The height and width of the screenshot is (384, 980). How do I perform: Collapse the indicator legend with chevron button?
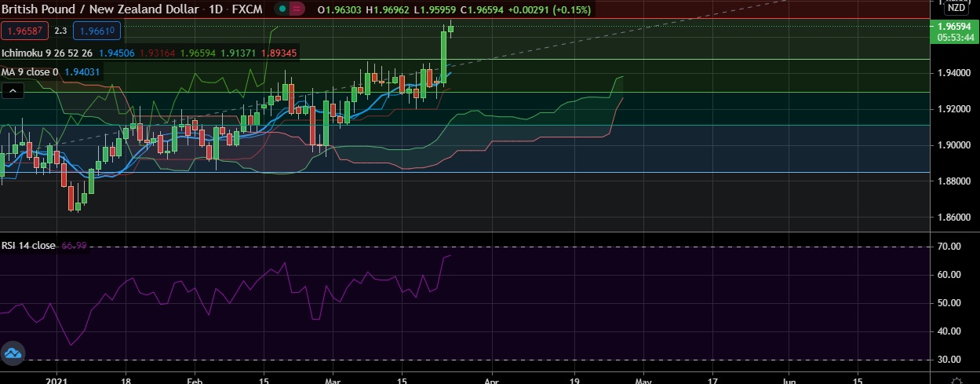coord(12,91)
